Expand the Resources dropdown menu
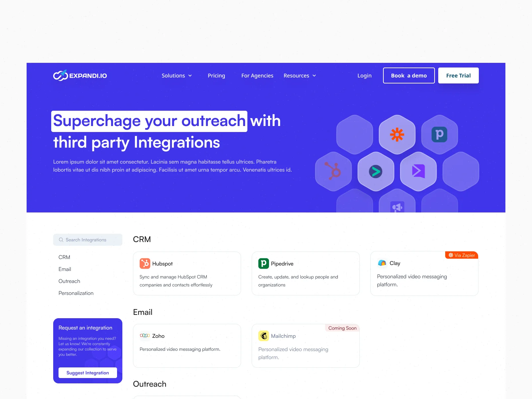532x399 pixels. (x=300, y=75)
